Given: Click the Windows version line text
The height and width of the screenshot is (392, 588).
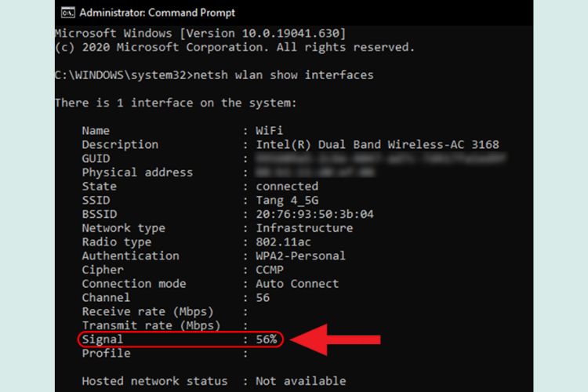Looking at the screenshot, I should pyautogui.click(x=200, y=34).
